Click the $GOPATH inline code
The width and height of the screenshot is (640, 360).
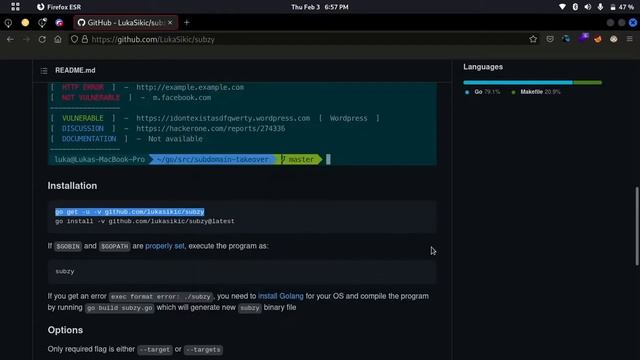pos(114,247)
